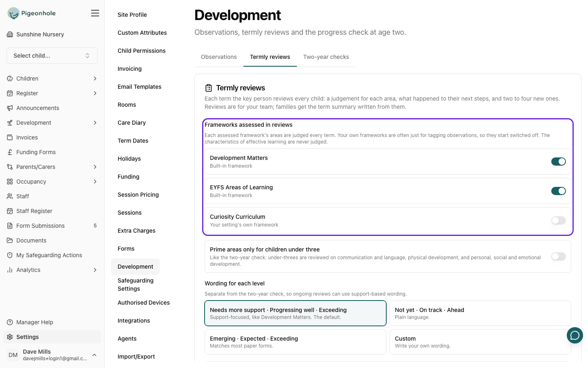
Task: Disable the EYFS Areas of Learning toggle
Action: click(559, 191)
